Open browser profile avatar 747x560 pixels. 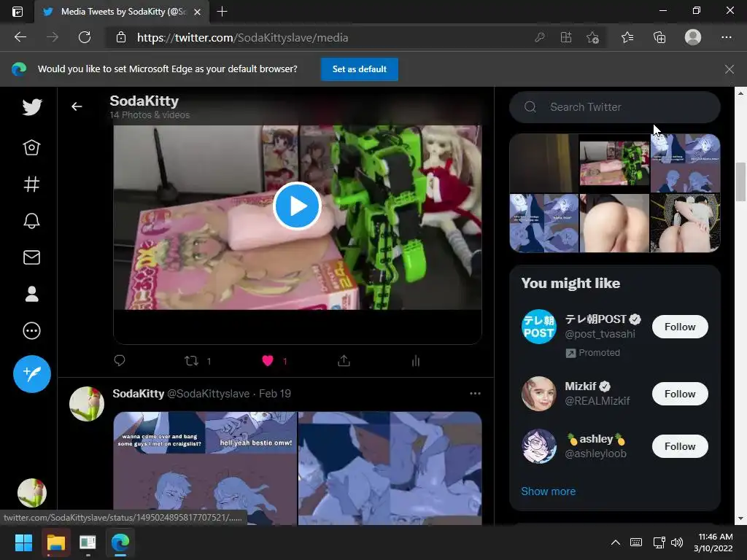693,37
